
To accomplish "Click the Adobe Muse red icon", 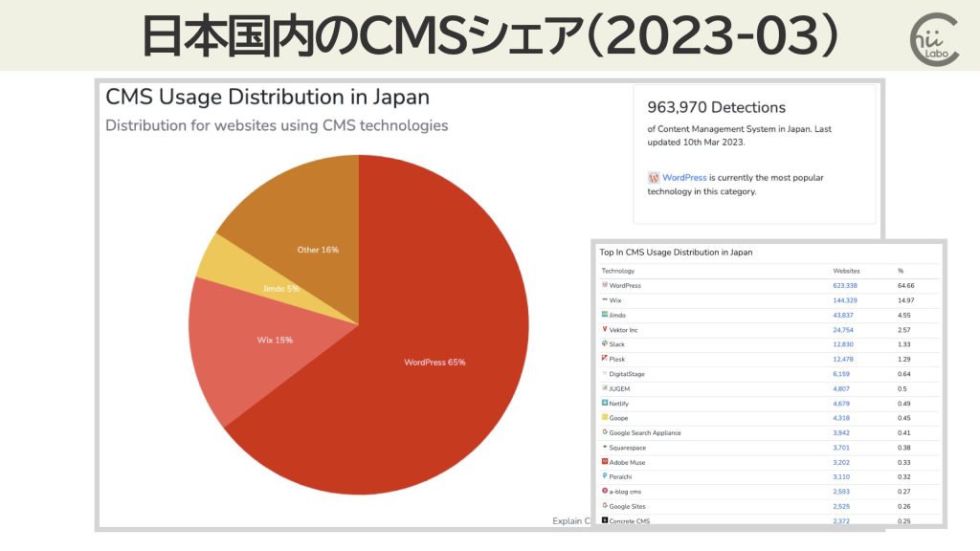I will pos(605,462).
